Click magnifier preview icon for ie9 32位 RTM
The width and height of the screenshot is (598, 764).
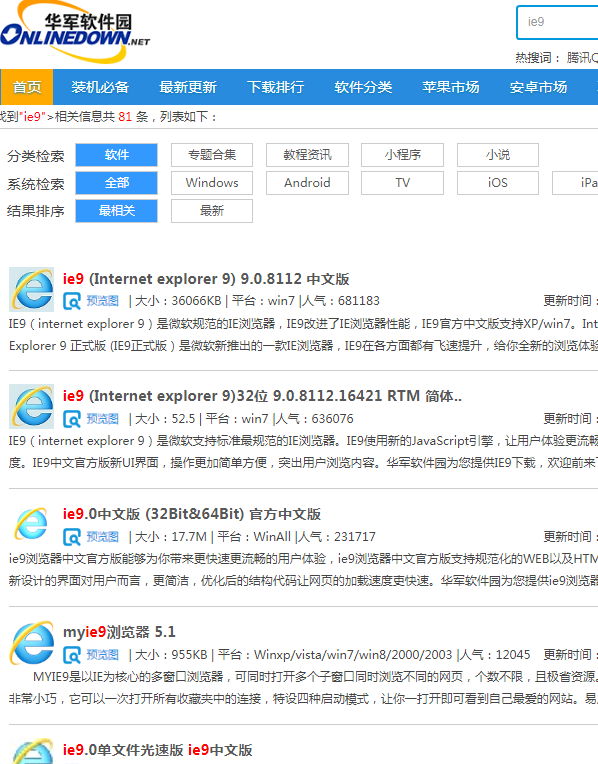click(x=72, y=419)
